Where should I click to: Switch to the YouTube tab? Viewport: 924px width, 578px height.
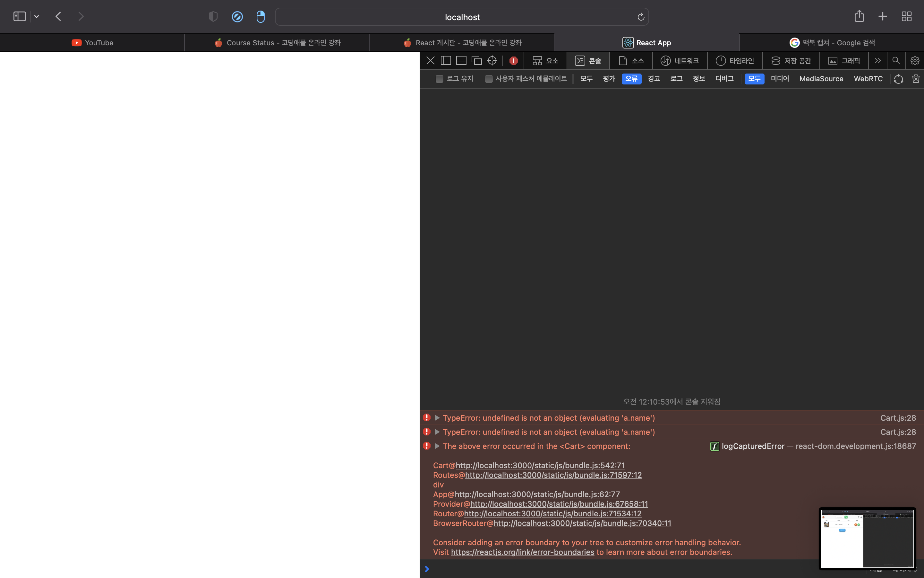(92, 42)
